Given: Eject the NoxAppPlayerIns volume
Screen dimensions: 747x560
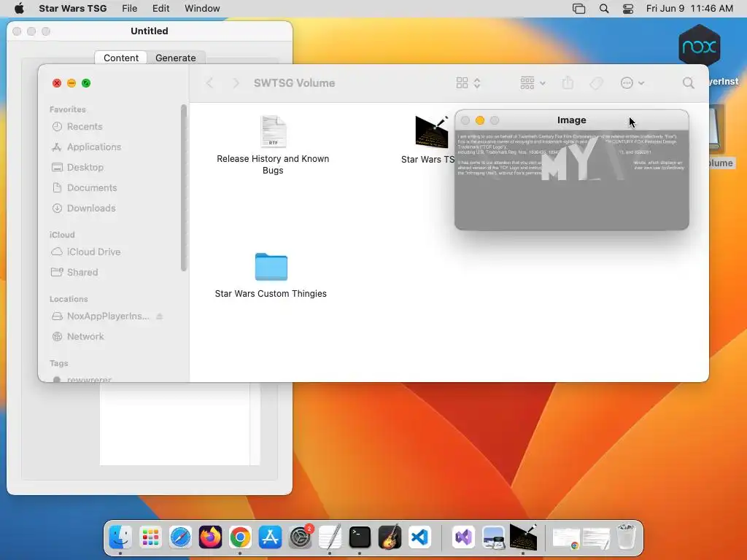Looking at the screenshot, I should click(x=160, y=316).
